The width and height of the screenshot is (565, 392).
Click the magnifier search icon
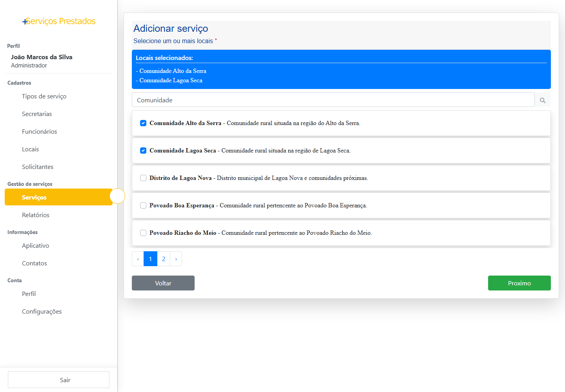pos(543,100)
